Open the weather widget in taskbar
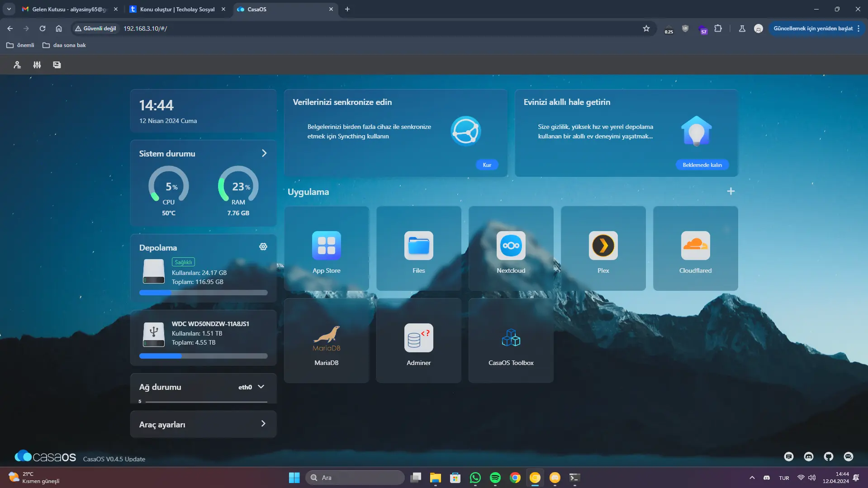The image size is (868, 488). pyautogui.click(x=34, y=478)
